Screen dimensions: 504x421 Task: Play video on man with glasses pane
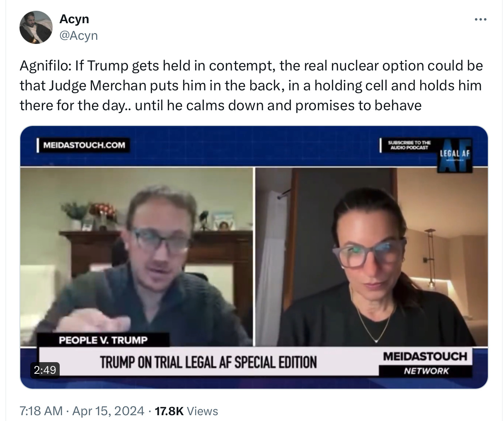coord(137,257)
